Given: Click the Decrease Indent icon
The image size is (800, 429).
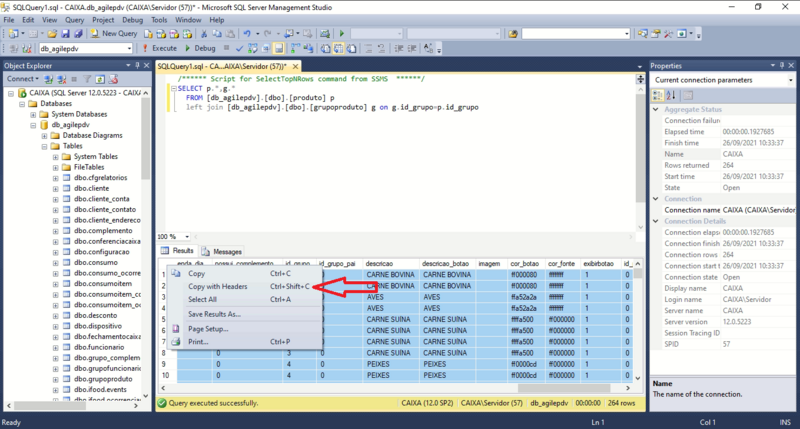Looking at the screenshot, I should coord(399,48).
